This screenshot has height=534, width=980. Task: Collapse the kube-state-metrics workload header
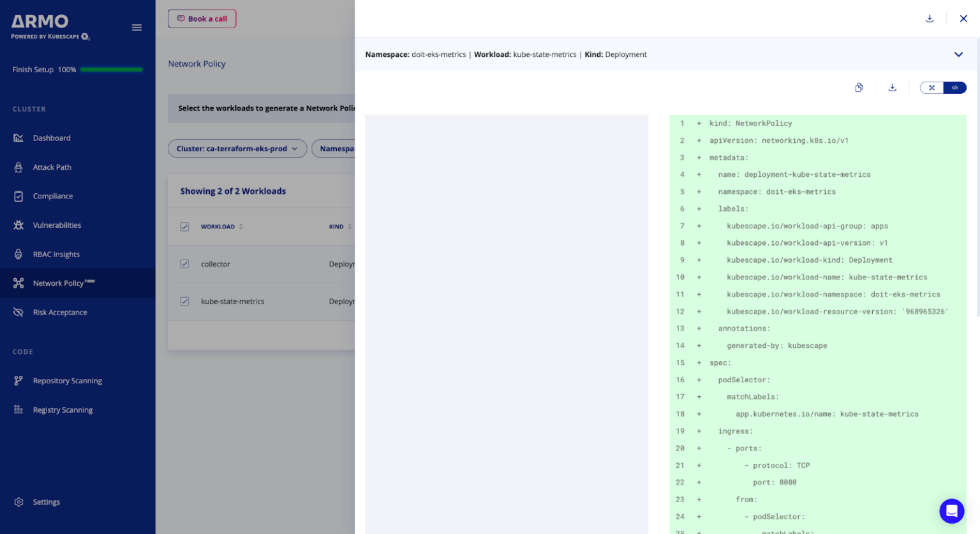click(958, 54)
